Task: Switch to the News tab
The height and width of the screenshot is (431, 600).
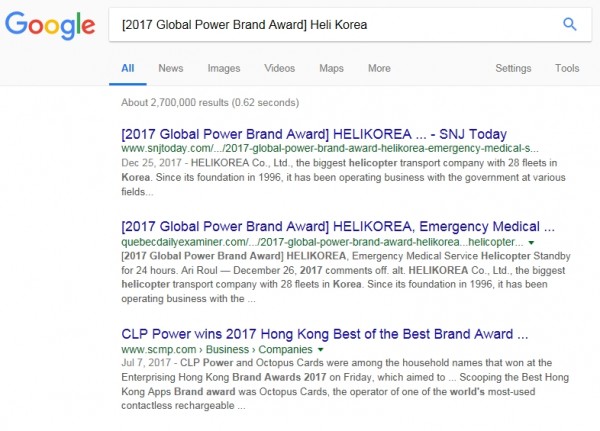Action: pyautogui.click(x=171, y=69)
